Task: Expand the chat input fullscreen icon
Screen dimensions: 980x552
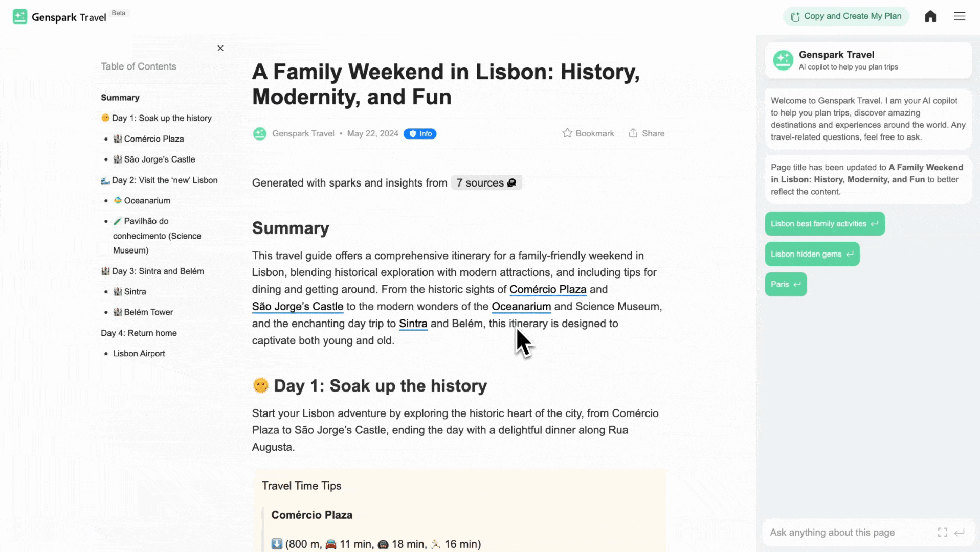Action: [943, 533]
